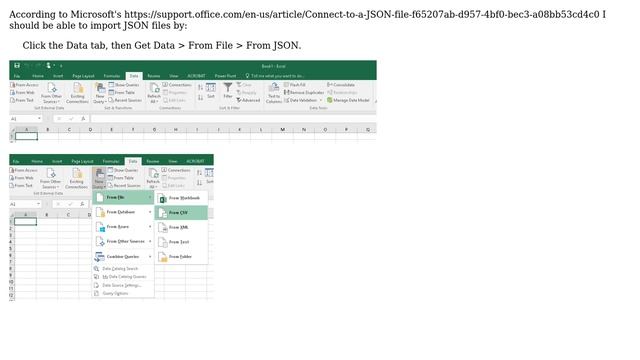Choose From Folder in submenu

pyautogui.click(x=181, y=257)
